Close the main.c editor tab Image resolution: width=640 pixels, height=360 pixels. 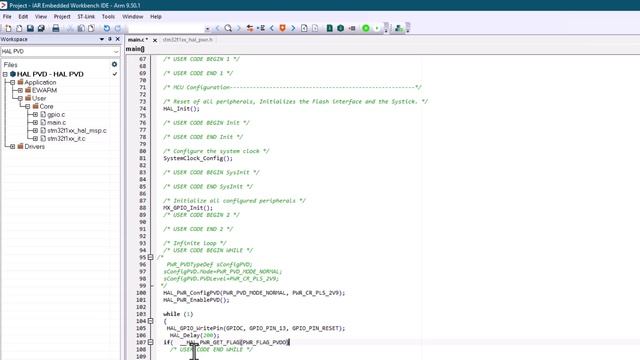pos(155,40)
